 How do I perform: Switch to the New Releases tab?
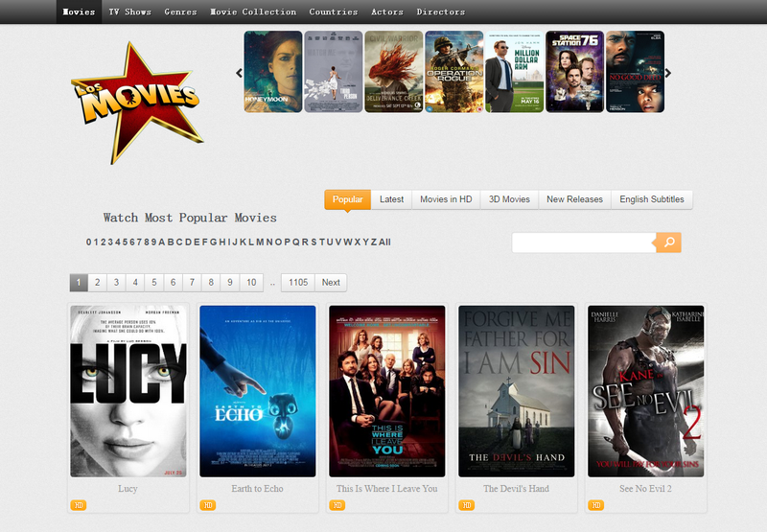pos(574,199)
